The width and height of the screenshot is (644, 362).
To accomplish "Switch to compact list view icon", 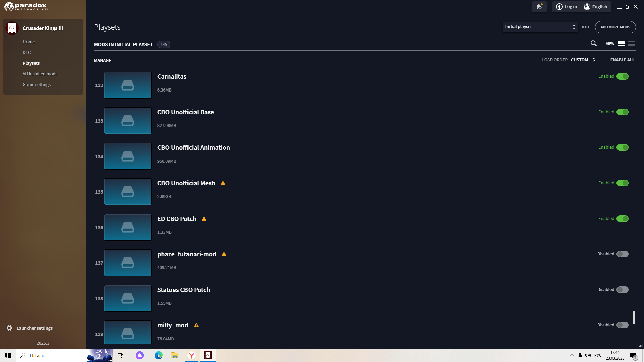I will tap(631, 44).
